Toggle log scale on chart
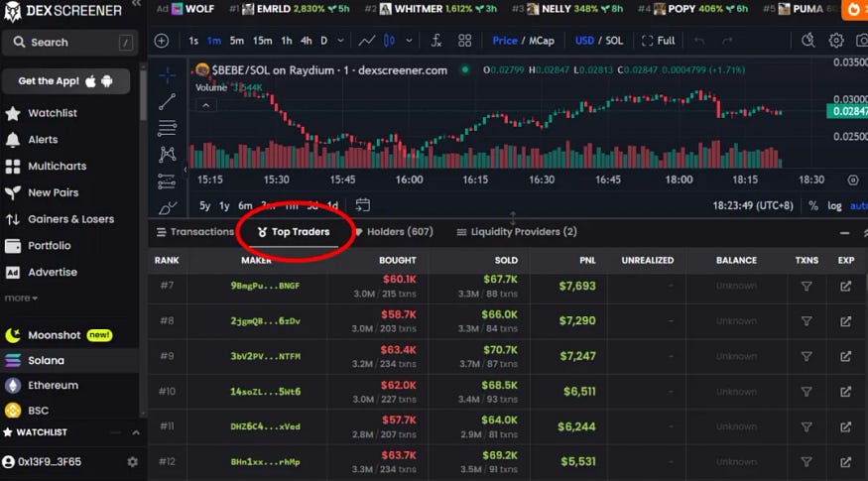 point(834,206)
